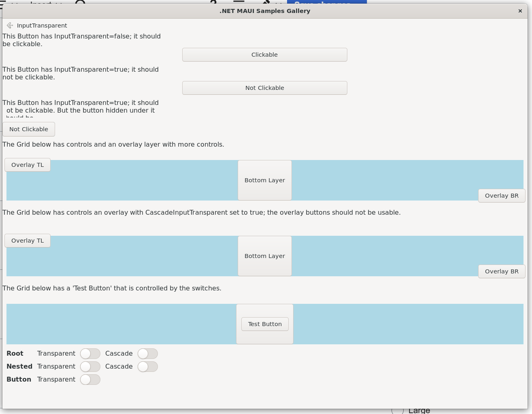
Task: Turn on the Root Cascade switch
Action: click(x=147, y=354)
